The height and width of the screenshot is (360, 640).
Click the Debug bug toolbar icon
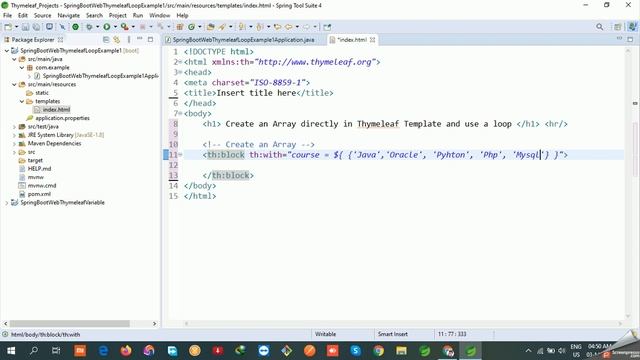89,27
